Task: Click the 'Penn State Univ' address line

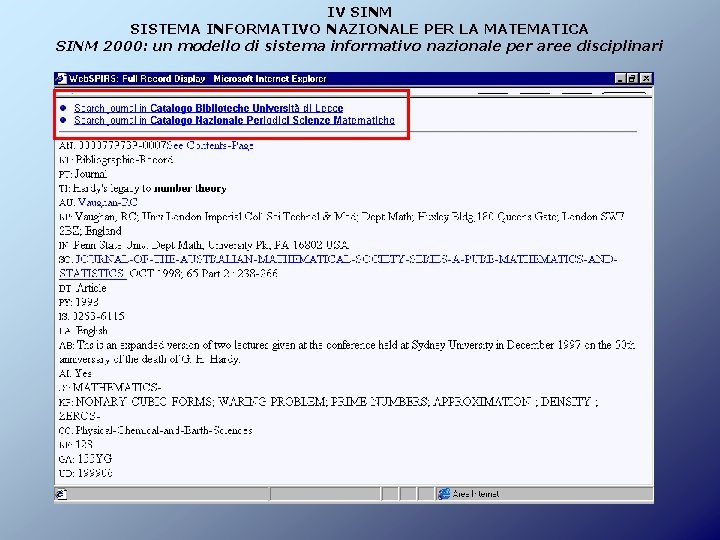Action: point(204,245)
